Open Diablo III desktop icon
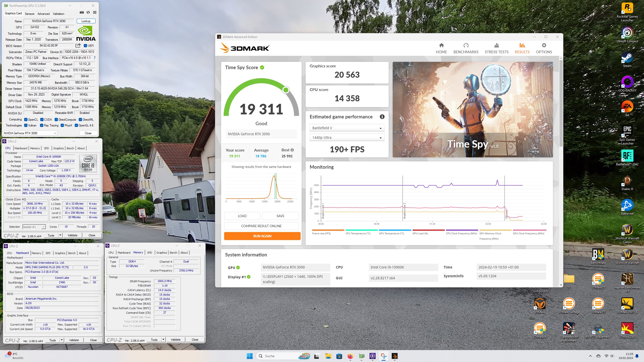This screenshot has height=362, width=644. (627, 183)
